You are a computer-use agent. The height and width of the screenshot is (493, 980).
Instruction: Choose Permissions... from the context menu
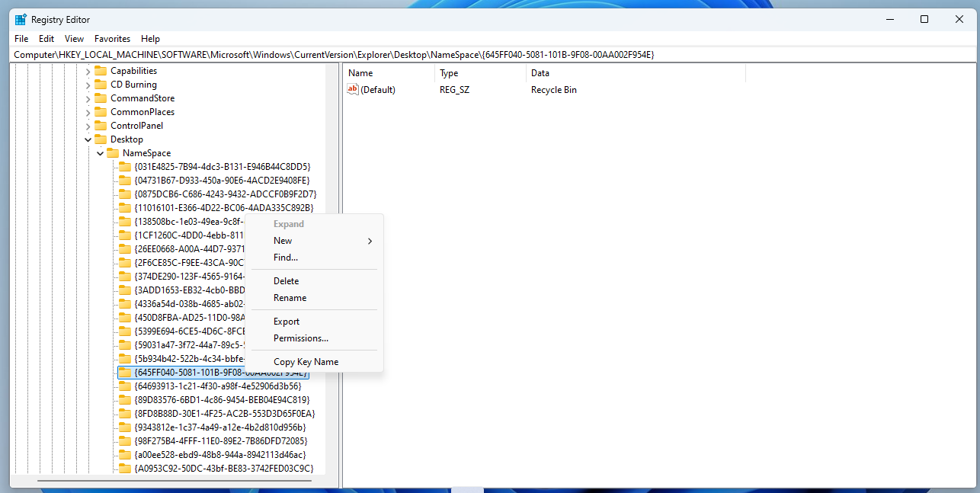pyautogui.click(x=314, y=338)
